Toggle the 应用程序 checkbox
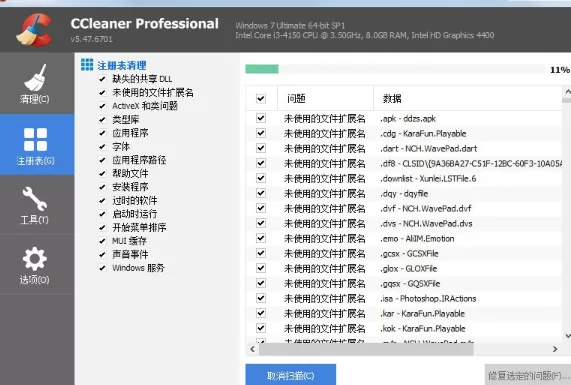The height and width of the screenshot is (385, 571). click(102, 133)
